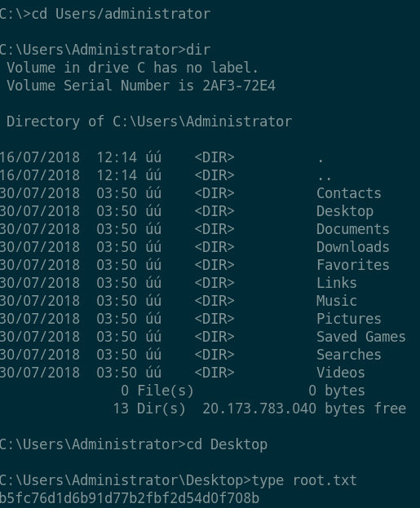
Task: Click the Searches directory name
Action: (349, 355)
